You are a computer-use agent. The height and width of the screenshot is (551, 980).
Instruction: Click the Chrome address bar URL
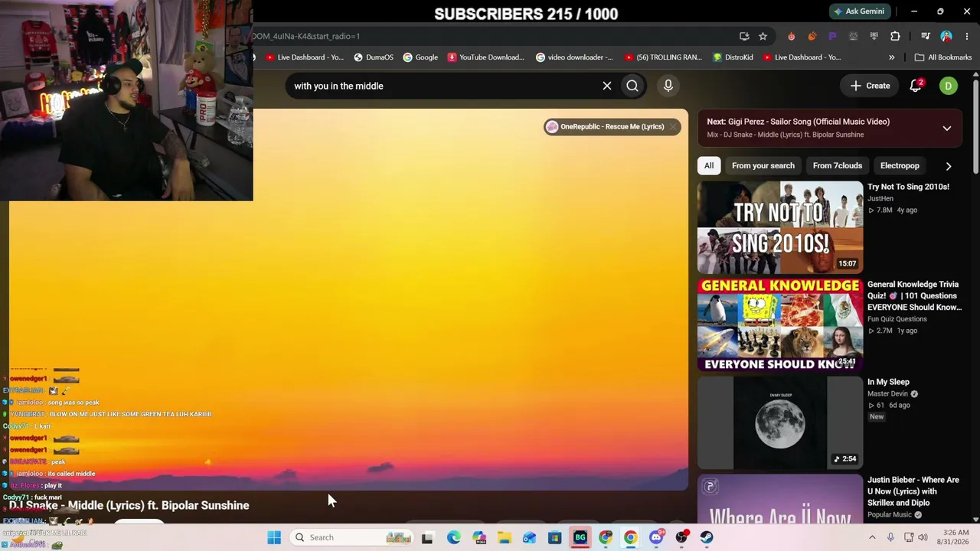pyautogui.click(x=306, y=36)
